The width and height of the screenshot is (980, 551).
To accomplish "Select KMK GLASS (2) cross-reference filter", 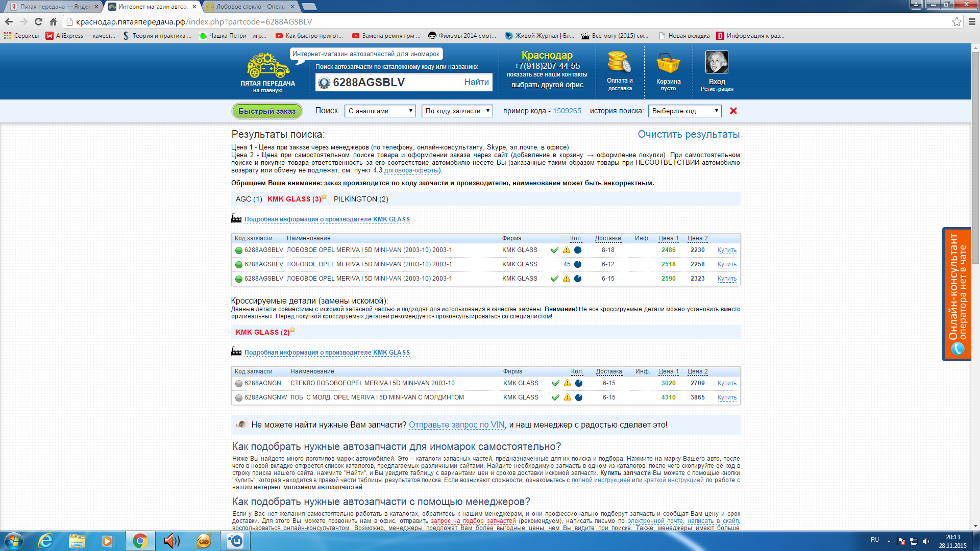I will pyautogui.click(x=263, y=332).
